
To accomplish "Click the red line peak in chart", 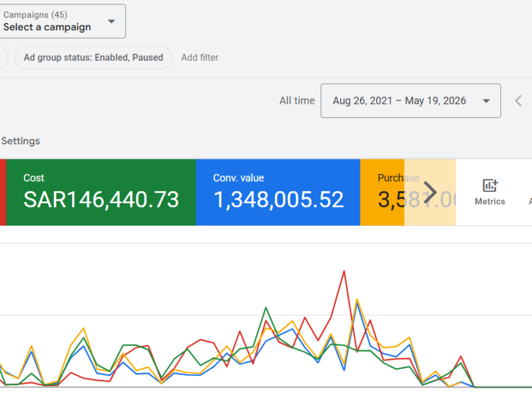I will [x=344, y=271].
